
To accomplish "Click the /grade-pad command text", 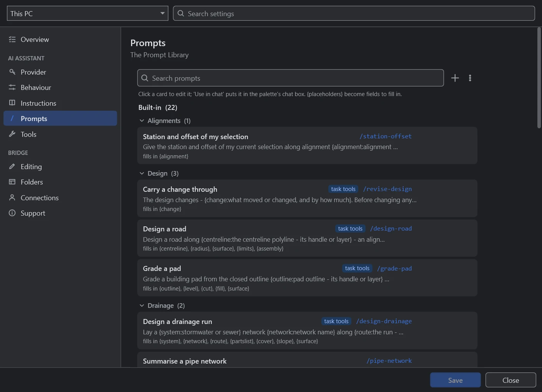I will pos(394,269).
